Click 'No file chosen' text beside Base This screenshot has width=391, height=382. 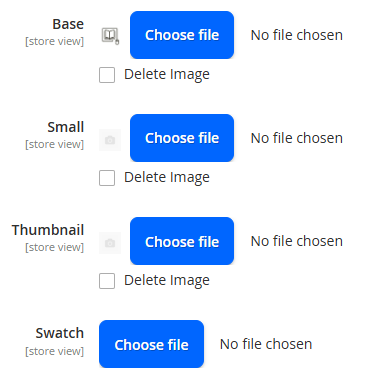tap(297, 35)
